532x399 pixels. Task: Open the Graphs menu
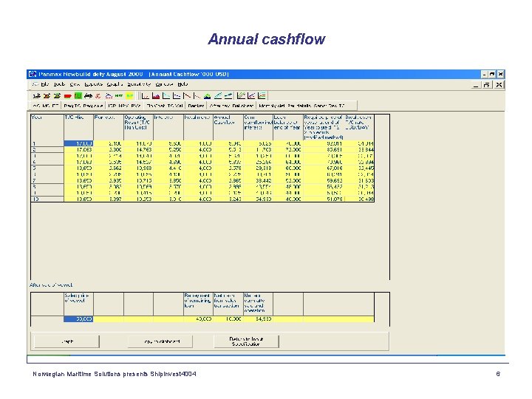click(x=115, y=84)
